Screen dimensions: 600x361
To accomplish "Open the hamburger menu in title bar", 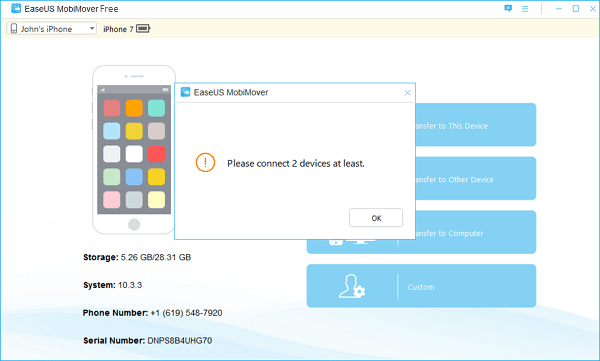I will [x=525, y=8].
